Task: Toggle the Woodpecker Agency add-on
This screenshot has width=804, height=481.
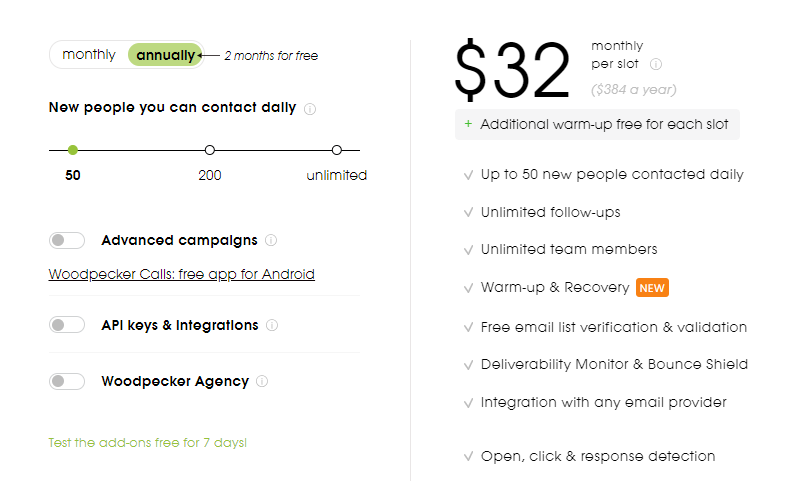Action: click(x=67, y=381)
